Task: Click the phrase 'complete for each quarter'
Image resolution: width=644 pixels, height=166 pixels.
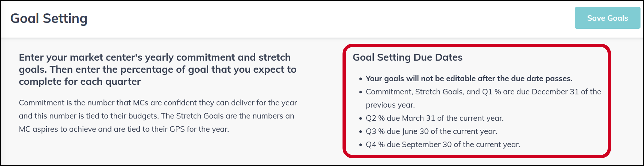Action: click(80, 82)
